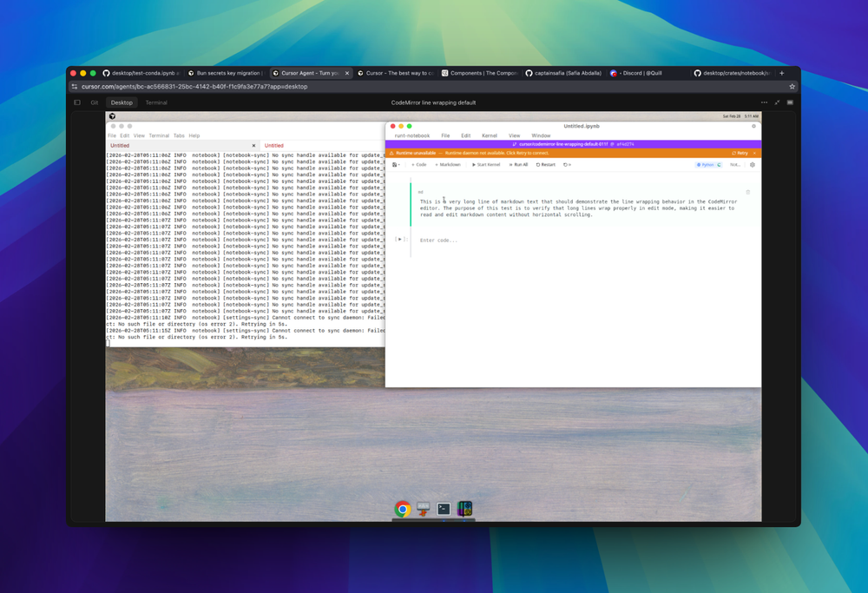Open the three-dot more options menu
This screenshot has width=868, height=593.
(x=764, y=102)
